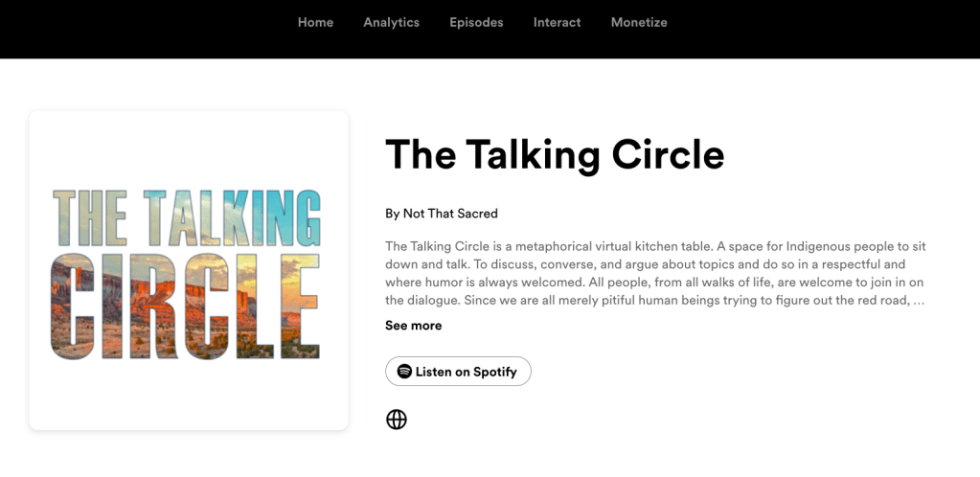Click the "The Talking Circle" page heading
The height and width of the screenshot is (477, 980).
554,155
